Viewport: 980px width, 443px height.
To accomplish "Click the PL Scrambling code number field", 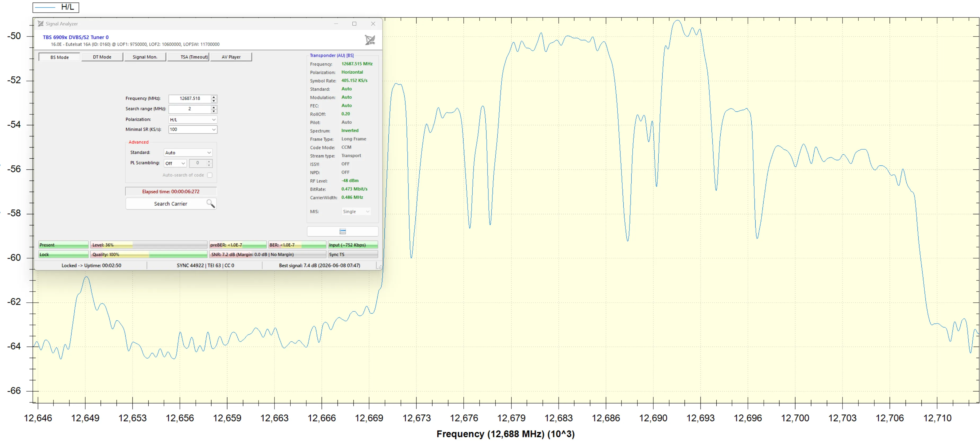I will pos(197,163).
